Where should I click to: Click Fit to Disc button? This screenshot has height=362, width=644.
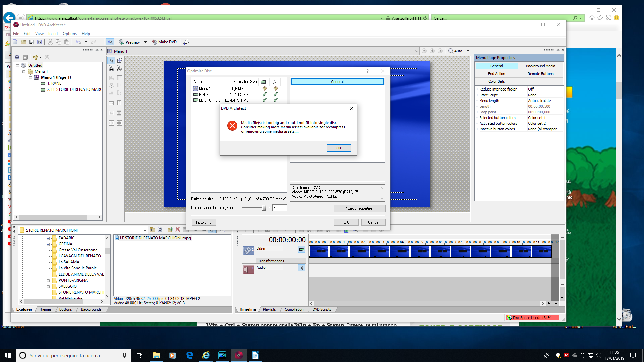(204, 222)
